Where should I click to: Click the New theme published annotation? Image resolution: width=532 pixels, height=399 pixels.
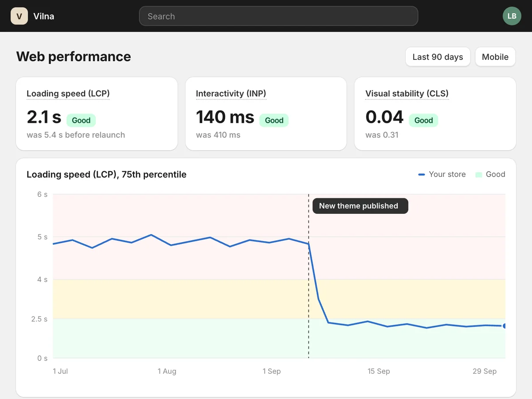(360, 206)
